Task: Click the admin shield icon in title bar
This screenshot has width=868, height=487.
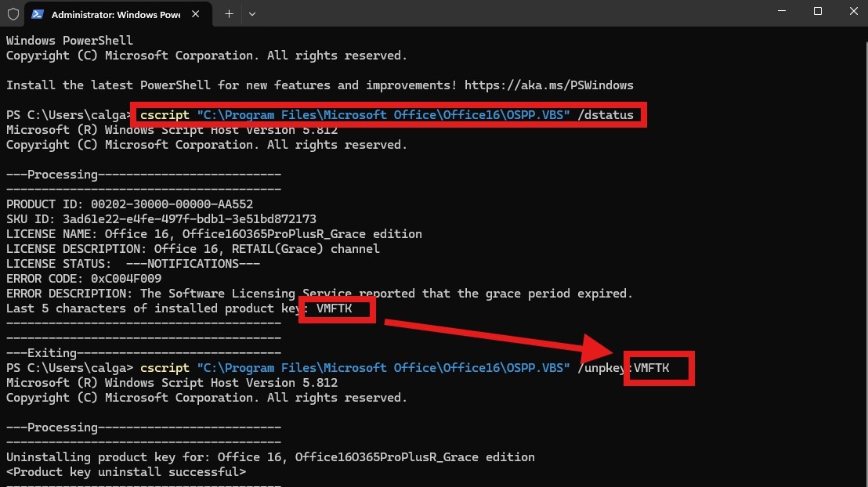Action: [13, 14]
